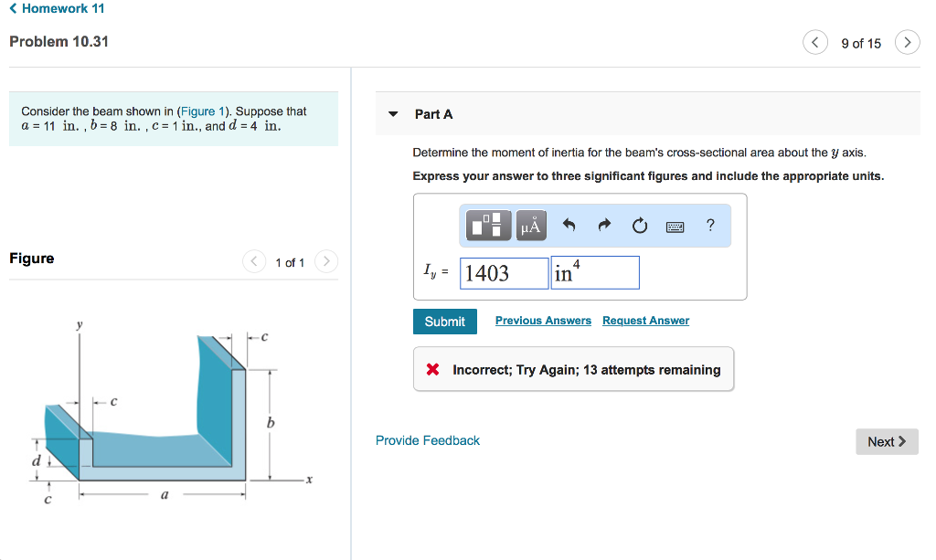The image size is (936, 560).
Task: Return to Homework 11
Action: point(56,8)
